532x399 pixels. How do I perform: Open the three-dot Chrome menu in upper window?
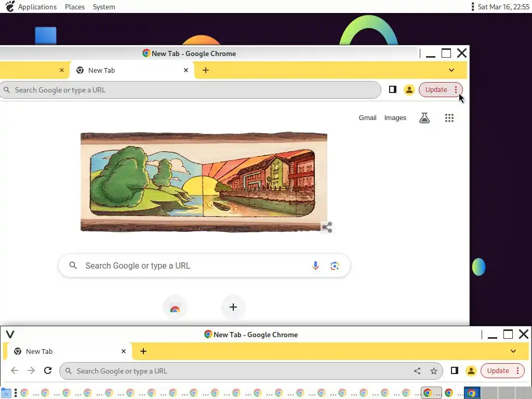pos(456,89)
